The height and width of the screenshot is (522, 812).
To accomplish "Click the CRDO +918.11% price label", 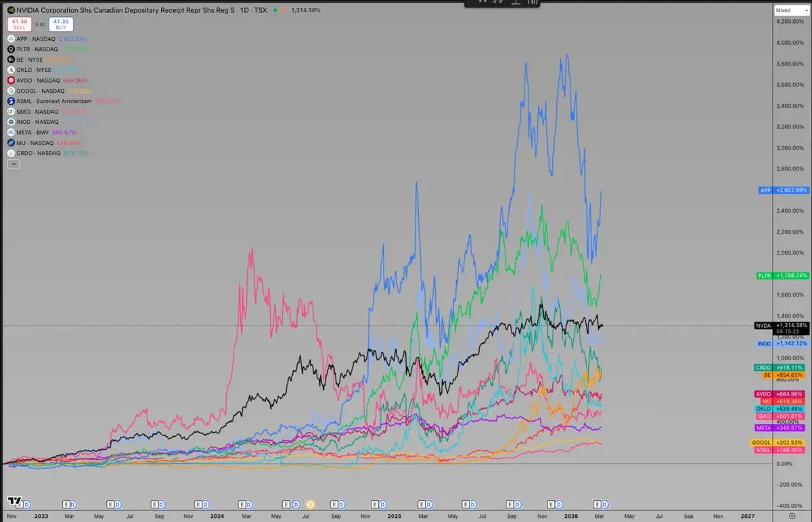I will 781,367.
